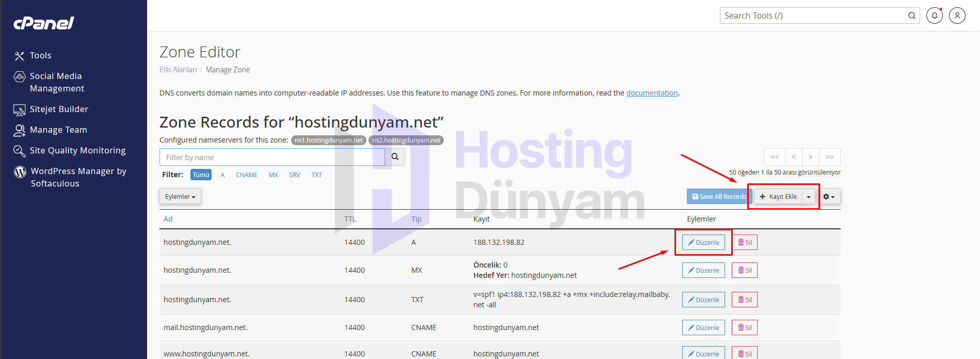
Task: Select the Tümü filter
Action: (201, 175)
